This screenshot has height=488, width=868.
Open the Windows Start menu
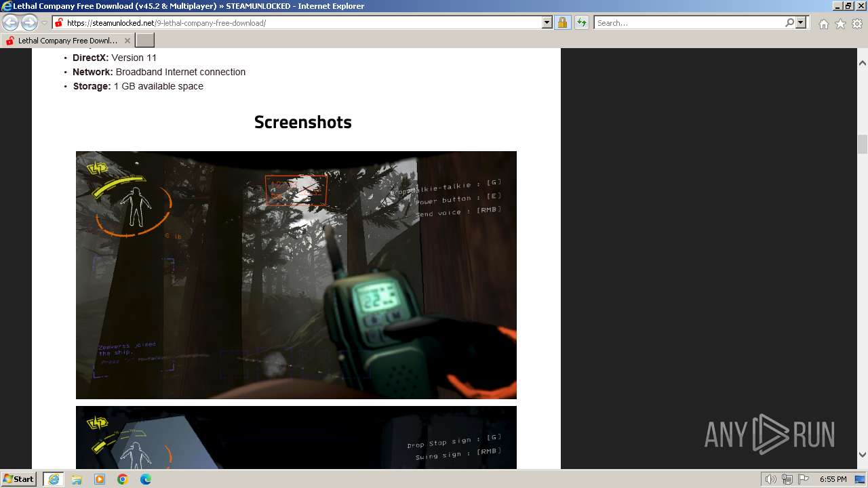[19, 479]
